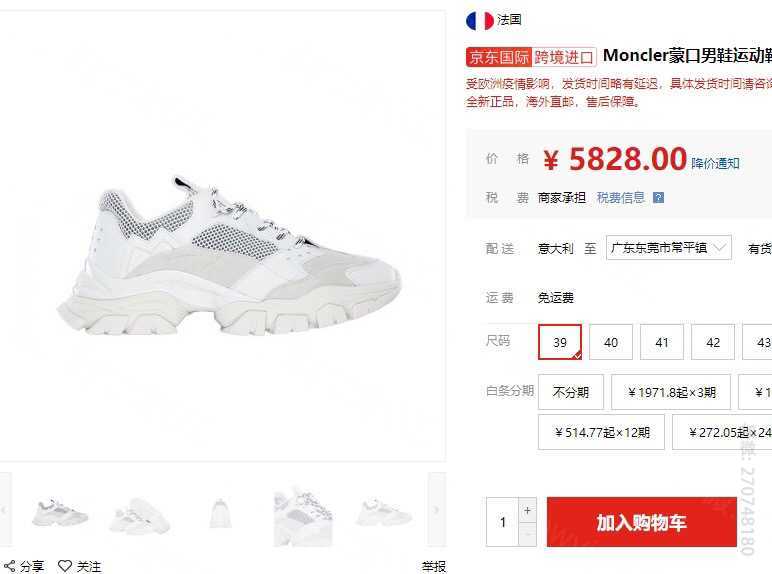The image size is (772, 574).
Task: Click the heart follow icon
Action: click(x=65, y=566)
